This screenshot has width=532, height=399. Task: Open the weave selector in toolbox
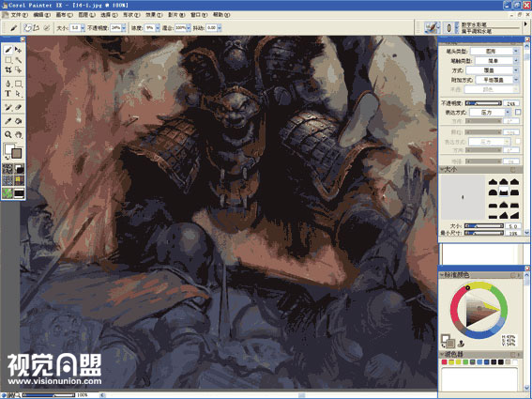(19, 180)
